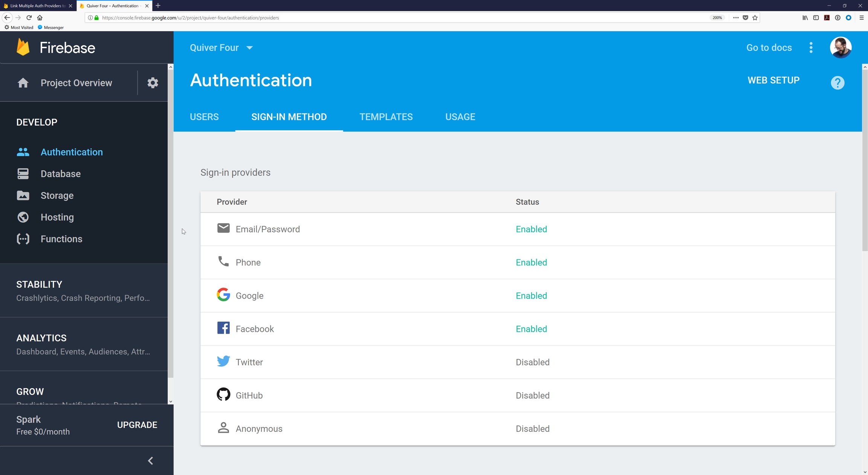
Task: Click the help question mark icon
Action: [837, 83]
